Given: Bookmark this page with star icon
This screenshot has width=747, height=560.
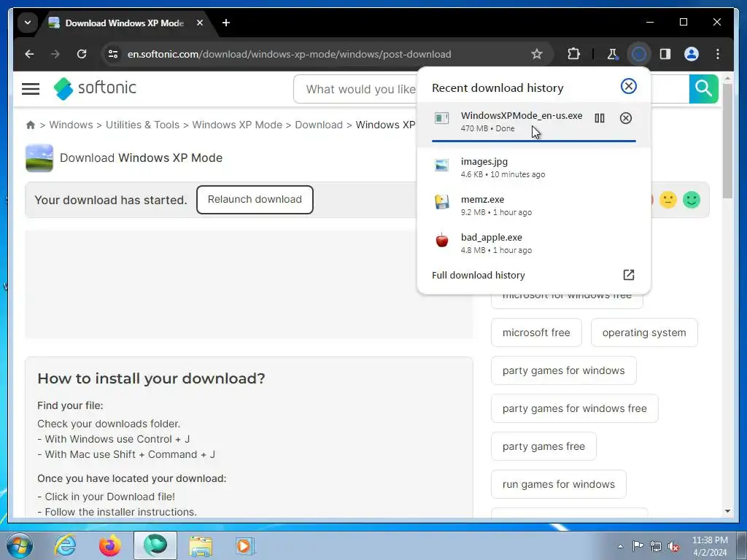Looking at the screenshot, I should coord(537,54).
